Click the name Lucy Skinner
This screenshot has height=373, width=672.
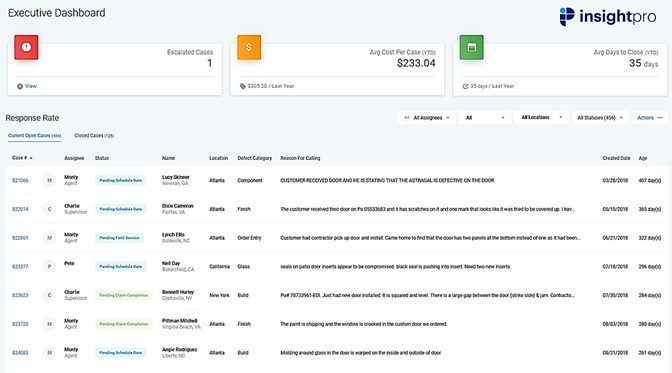(176, 177)
